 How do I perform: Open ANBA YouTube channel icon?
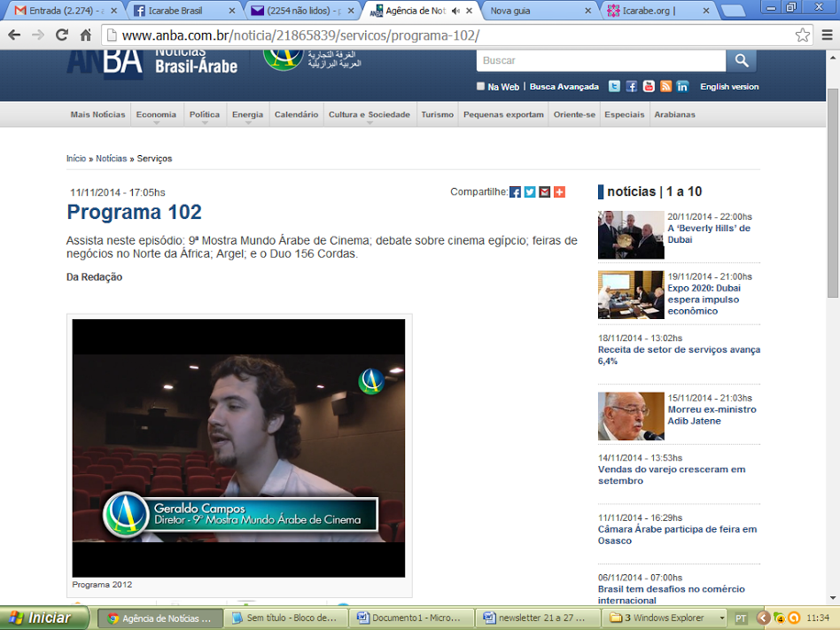(649, 86)
